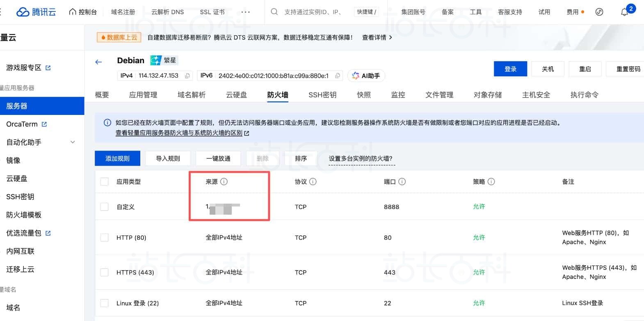Screen dimensions: 644x321
Task: Check the Linux 登录 (22) row checkbox
Action: click(x=105, y=303)
